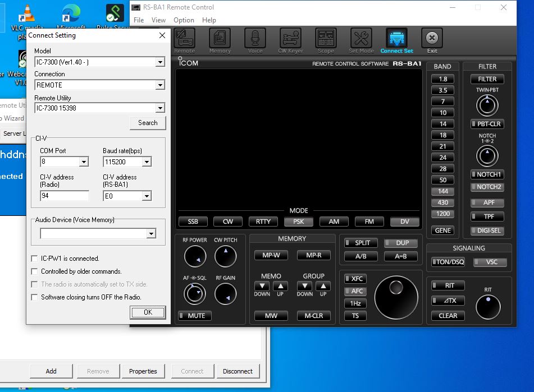534x392 pixels.
Task: Click the RF GAIN knob
Action: 226,294
